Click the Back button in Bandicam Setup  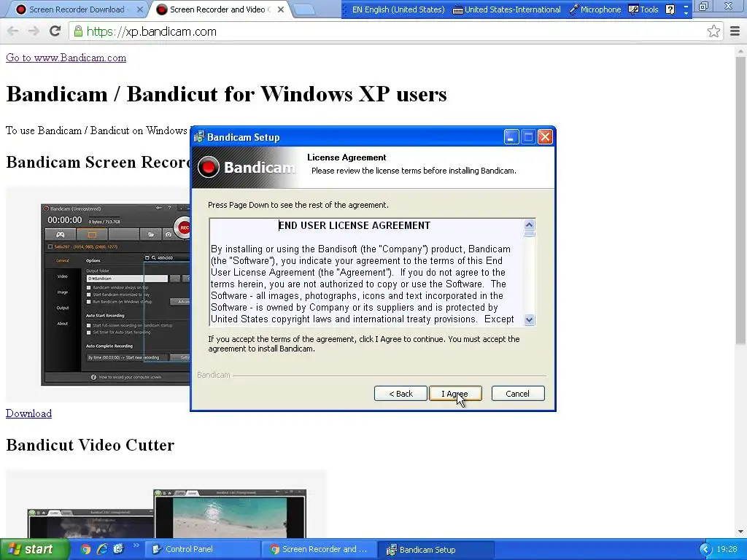[x=400, y=394]
